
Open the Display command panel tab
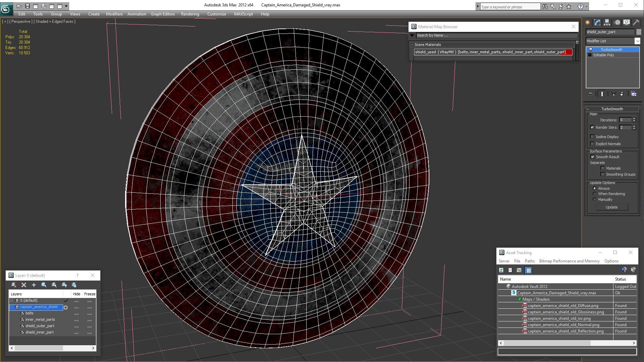627,22
